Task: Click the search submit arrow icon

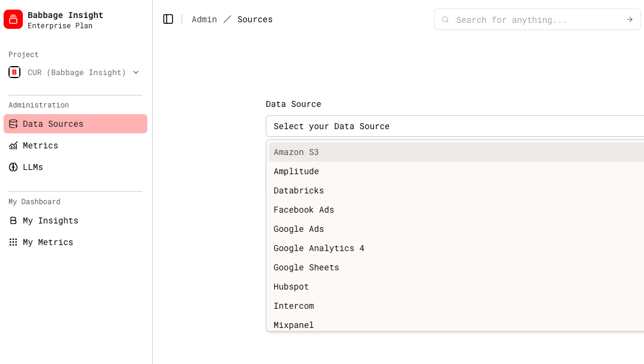Action: click(630, 20)
